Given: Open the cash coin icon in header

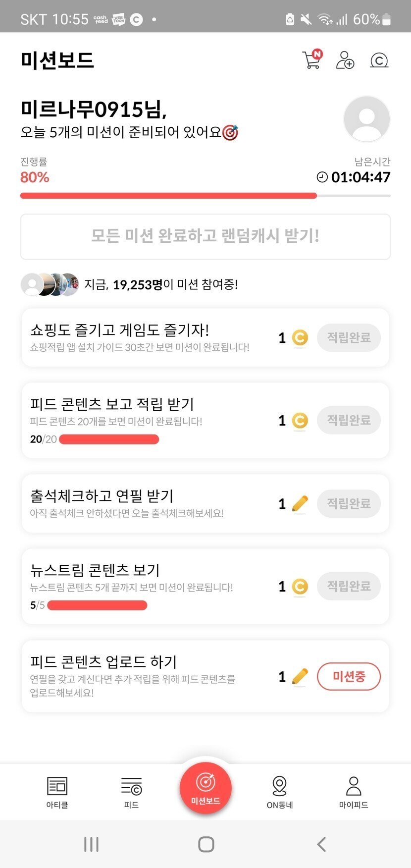Looking at the screenshot, I should pyautogui.click(x=379, y=60).
